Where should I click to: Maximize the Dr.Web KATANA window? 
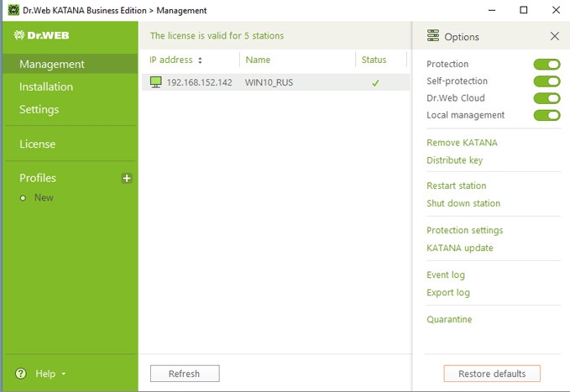pos(524,10)
